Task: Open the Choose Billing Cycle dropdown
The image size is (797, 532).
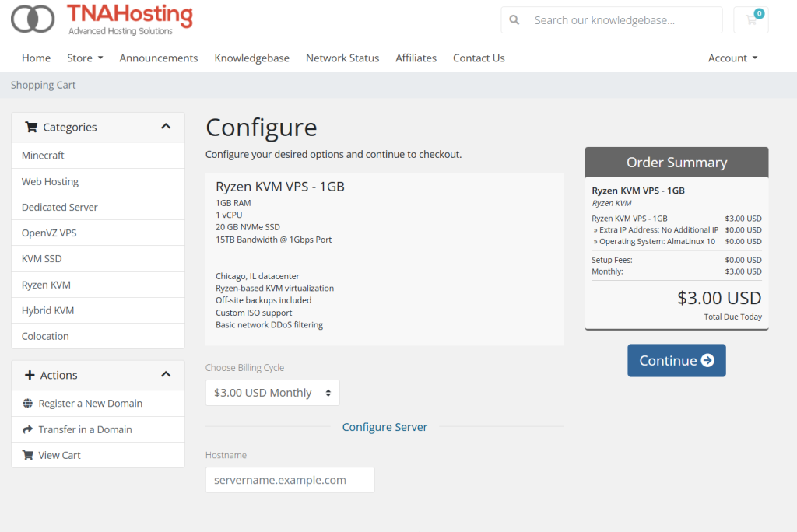Action: click(x=272, y=393)
